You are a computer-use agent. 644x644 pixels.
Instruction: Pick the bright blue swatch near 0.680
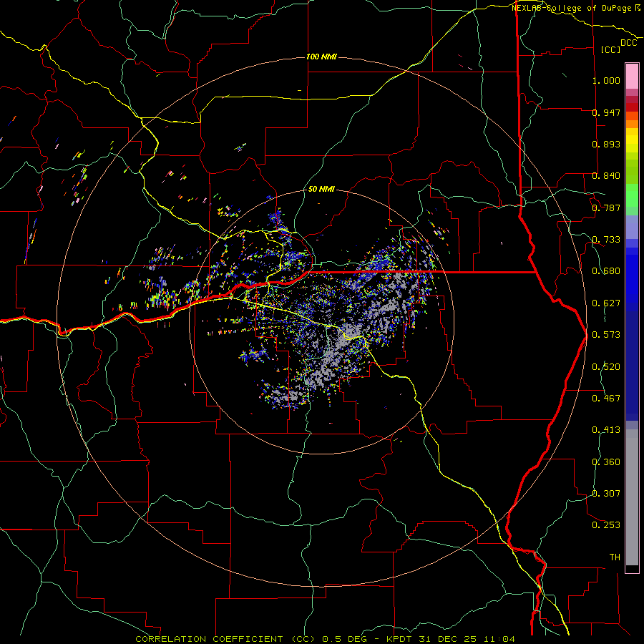tap(632, 275)
